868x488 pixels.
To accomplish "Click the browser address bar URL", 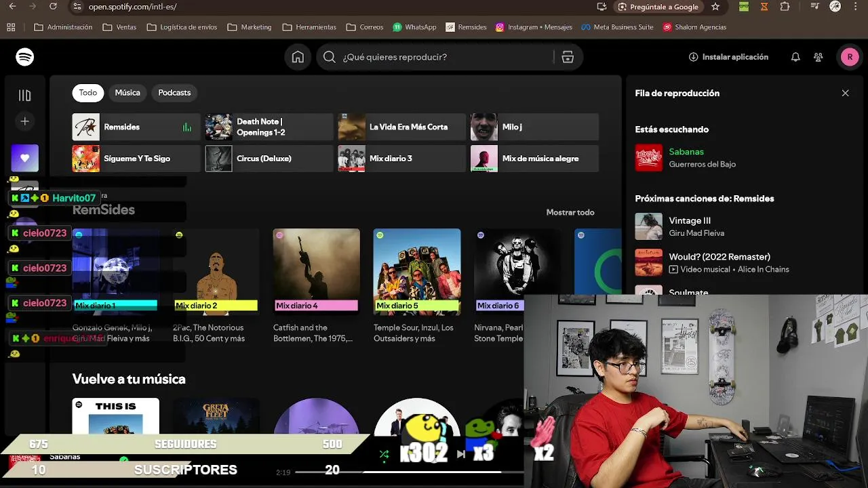I will [133, 7].
